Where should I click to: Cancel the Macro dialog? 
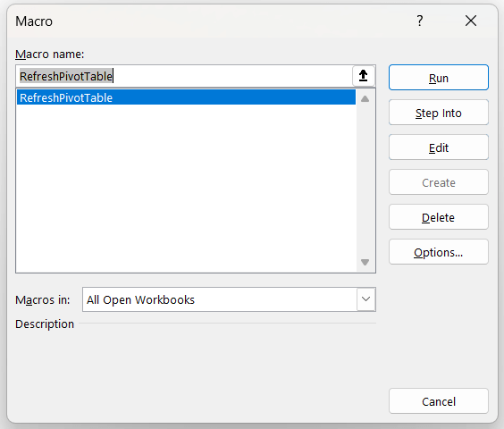439,401
